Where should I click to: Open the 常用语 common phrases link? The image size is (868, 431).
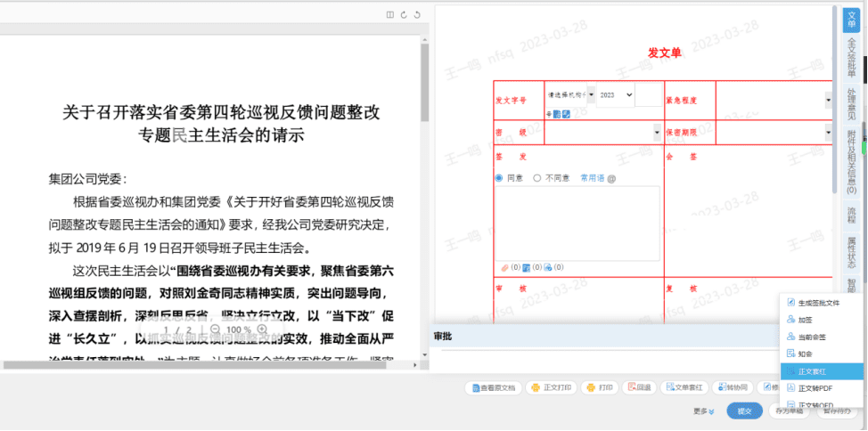coord(592,178)
